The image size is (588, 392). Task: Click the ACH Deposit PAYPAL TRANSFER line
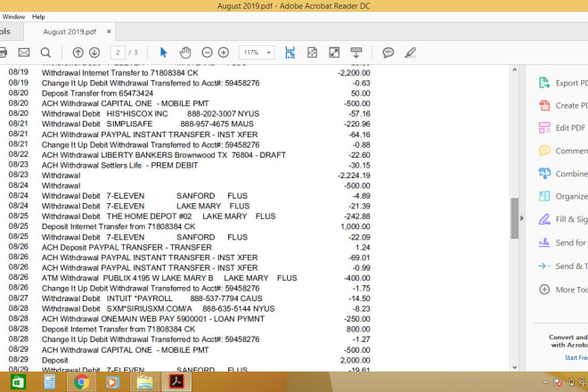click(127, 248)
